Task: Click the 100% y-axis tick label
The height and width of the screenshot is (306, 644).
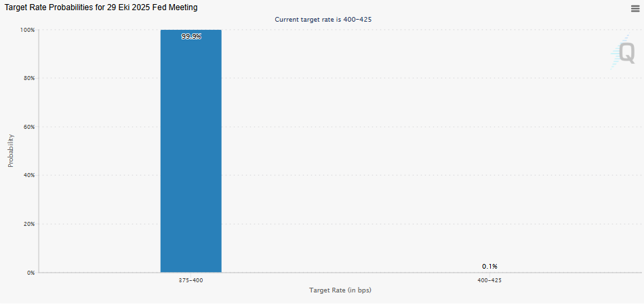Action: [27, 30]
